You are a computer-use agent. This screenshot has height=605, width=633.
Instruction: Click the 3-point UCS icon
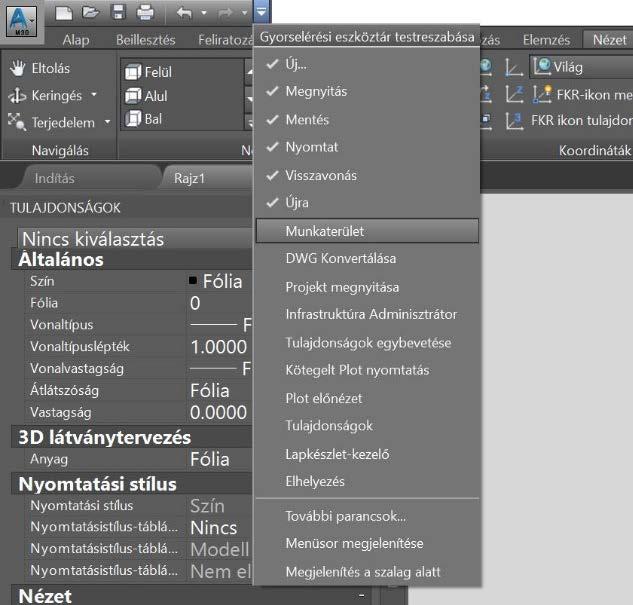pos(514,121)
